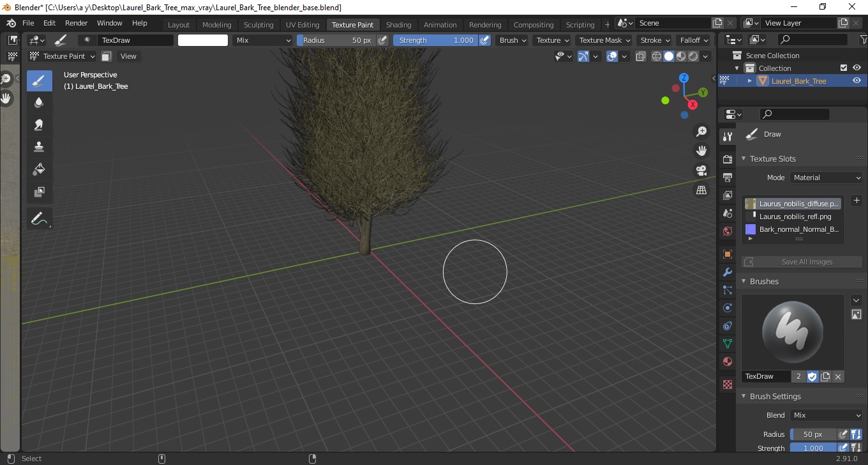Toggle the camera view icon
Viewport: 868px width, 465px height.
point(701,171)
